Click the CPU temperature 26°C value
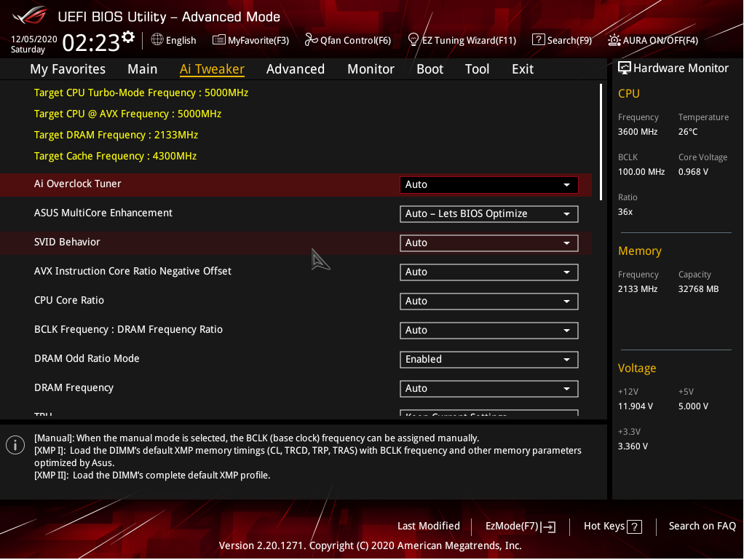 [x=687, y=132]
